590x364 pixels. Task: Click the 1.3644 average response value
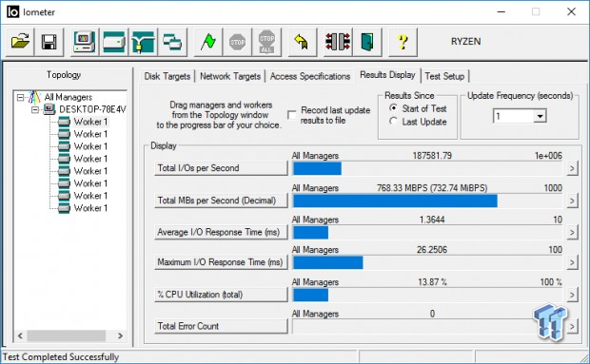click(432, 220)
